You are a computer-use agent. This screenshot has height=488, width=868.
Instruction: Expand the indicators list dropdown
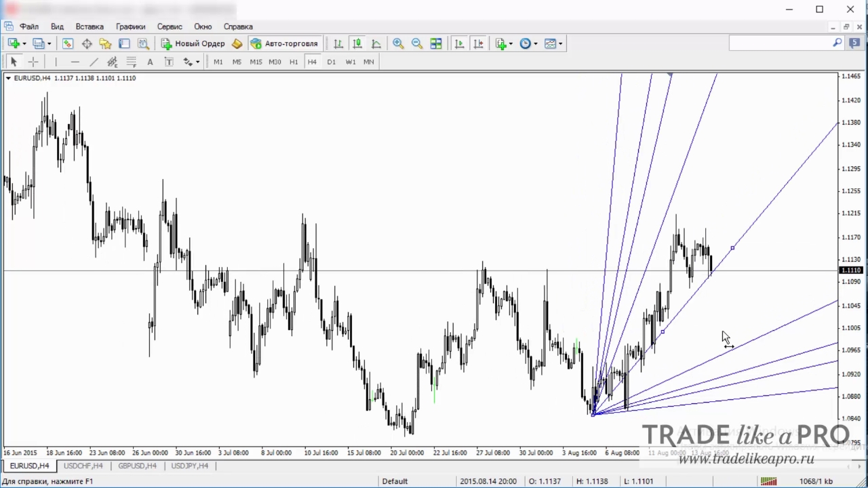511,43
